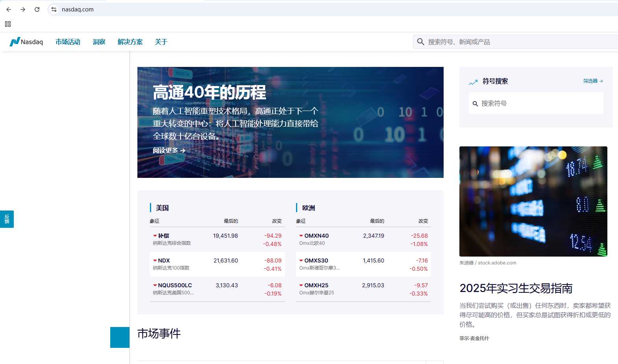Reload the page with the refresh icon
This screenshot has width=618, height=364.
click(37, 9)
